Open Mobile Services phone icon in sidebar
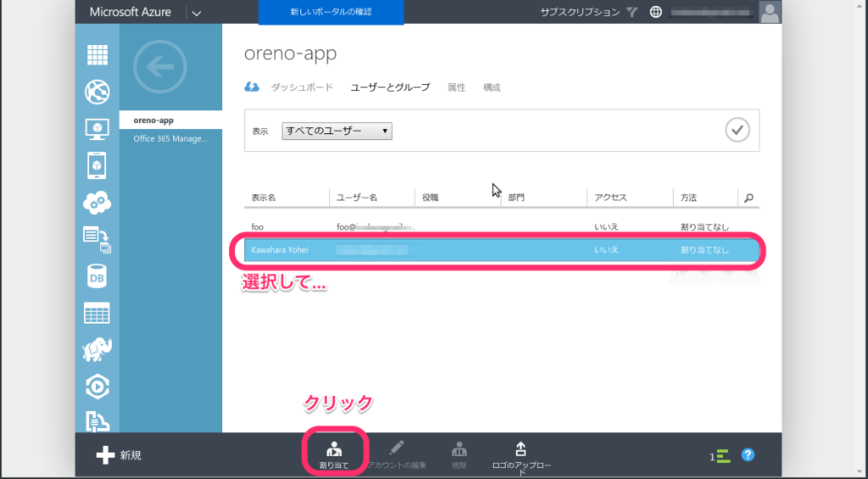The image size is (868, 479). [97, 165]
